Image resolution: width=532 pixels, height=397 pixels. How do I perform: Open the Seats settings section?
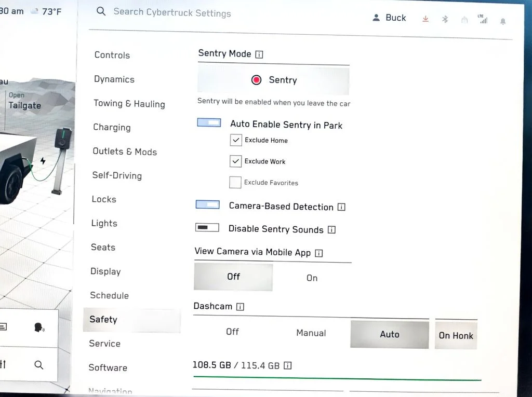(x=103, y=247)
